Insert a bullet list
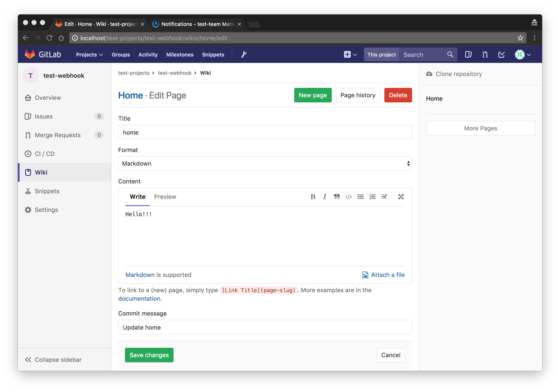Viewport: 560px width, 392px height. [361, 197]
